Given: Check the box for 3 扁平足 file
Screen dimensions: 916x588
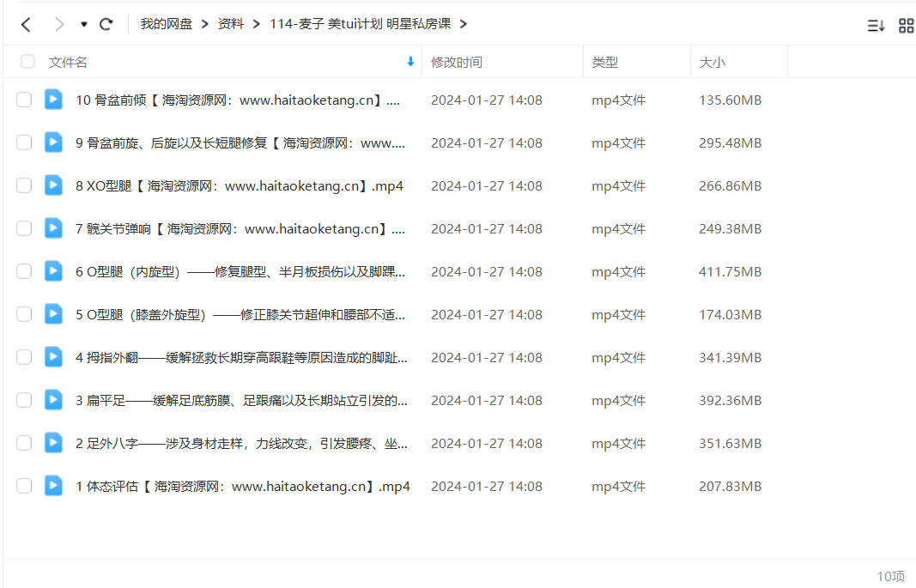Looking at the screenshot, I should point(24,400).
